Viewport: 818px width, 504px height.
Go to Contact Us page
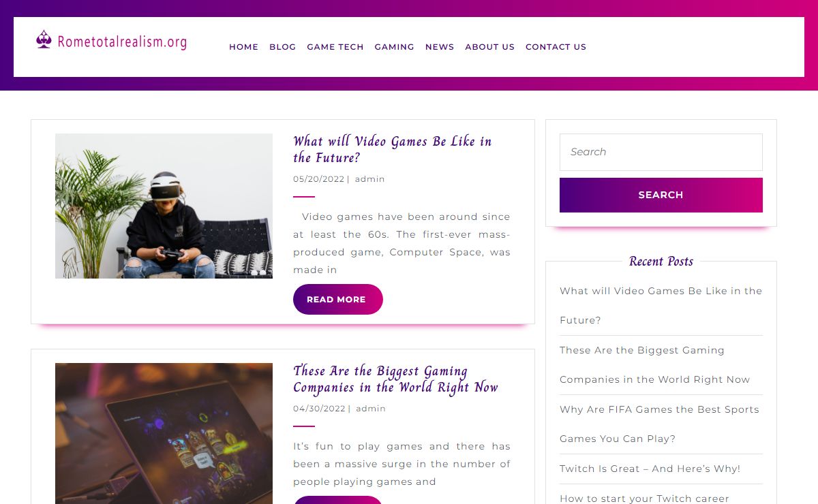(x=556, y=47)
